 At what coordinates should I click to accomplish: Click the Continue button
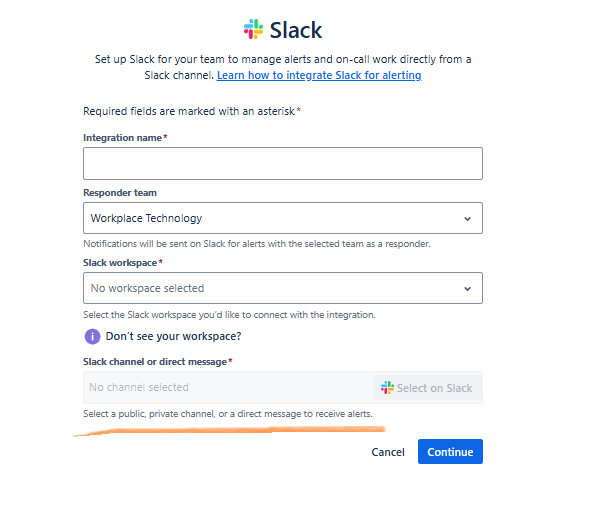tap(450, 451)
